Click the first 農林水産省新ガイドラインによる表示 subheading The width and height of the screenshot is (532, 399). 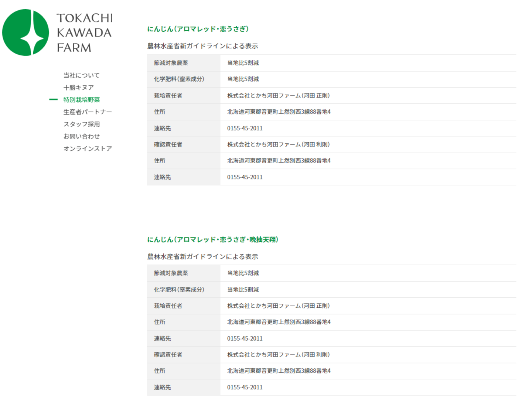(202, 46)
